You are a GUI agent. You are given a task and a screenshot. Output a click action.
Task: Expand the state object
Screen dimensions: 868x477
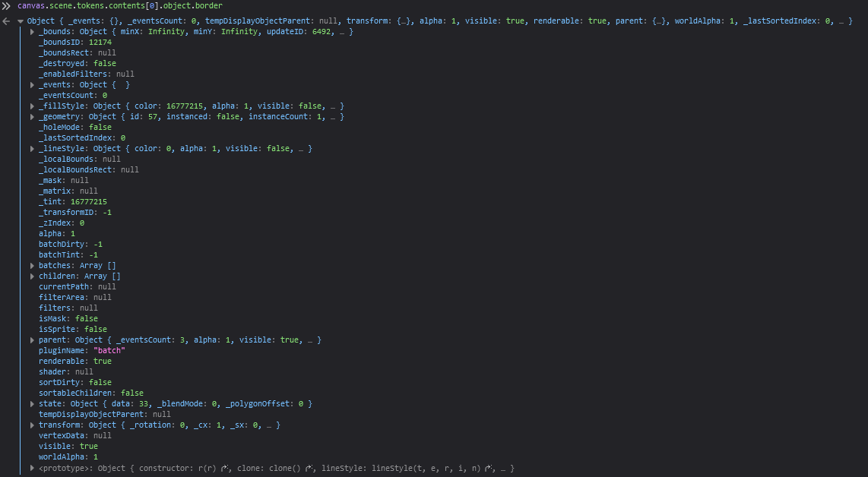[x=30, y=403]
